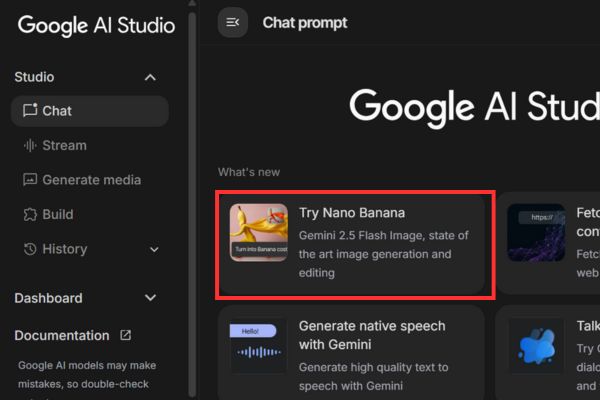Expand the Dashboard section chevron
The image size is (600, 400).
click(150, 298)
